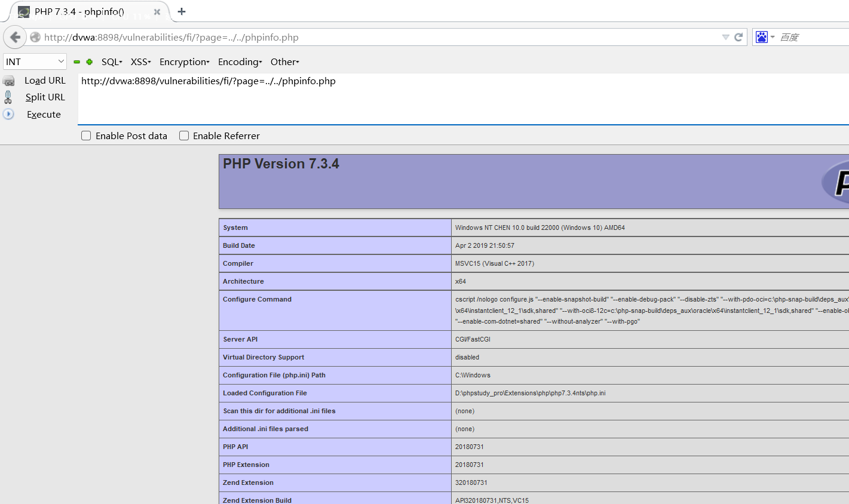Click the site identity globe icon

35,37
